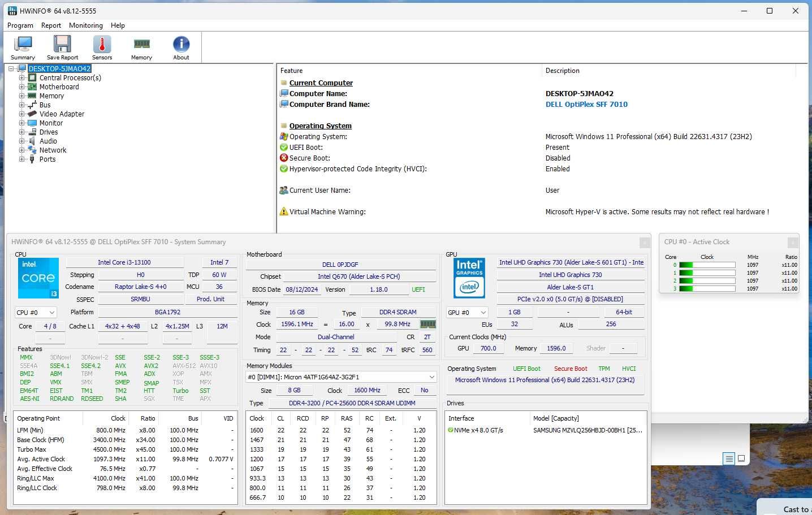Expand the Bus tree node
The image size is (812, 515).
[22, 105]
